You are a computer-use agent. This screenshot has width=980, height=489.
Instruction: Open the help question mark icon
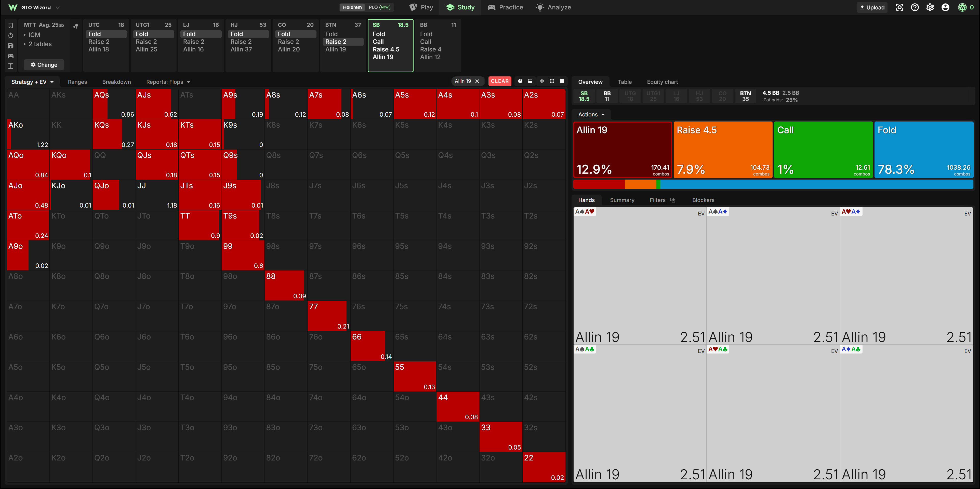(x=915, y=7)
